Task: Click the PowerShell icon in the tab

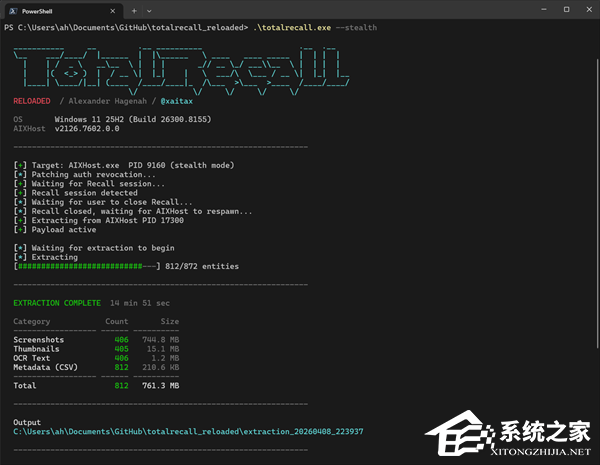Action: (13, 11)
